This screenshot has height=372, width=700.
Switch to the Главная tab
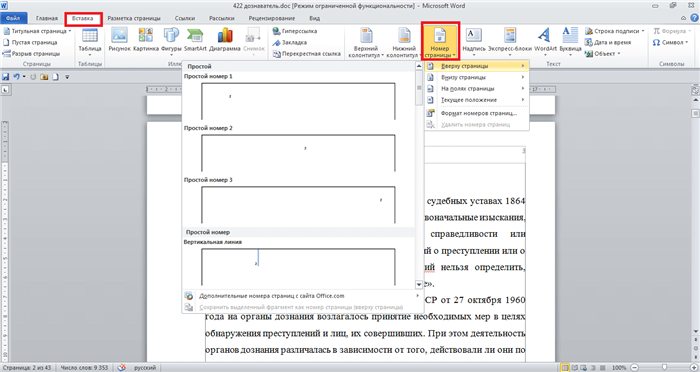[x=47, y=18]
